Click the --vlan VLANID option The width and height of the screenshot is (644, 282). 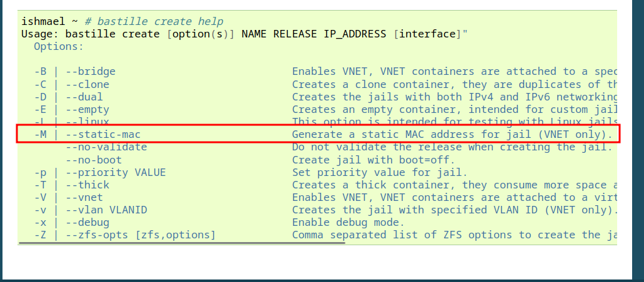106,210
